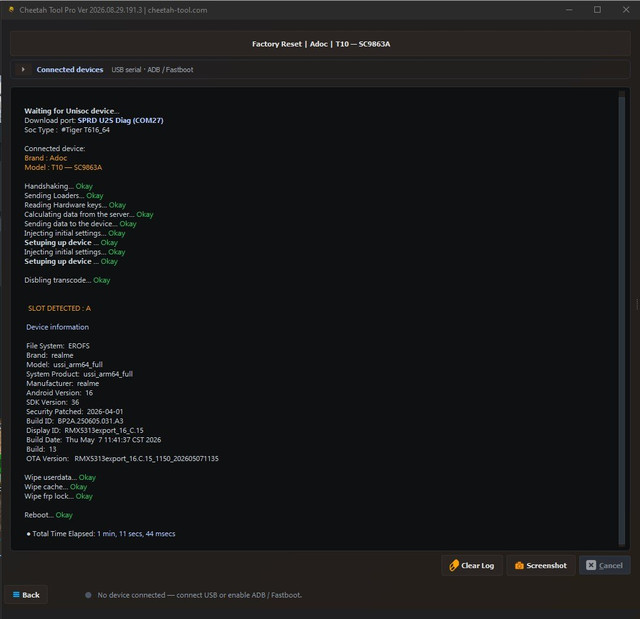The image size is (640, 619).
Task: Click the Wipe cache... Okay line
Action: click(56, 486)
